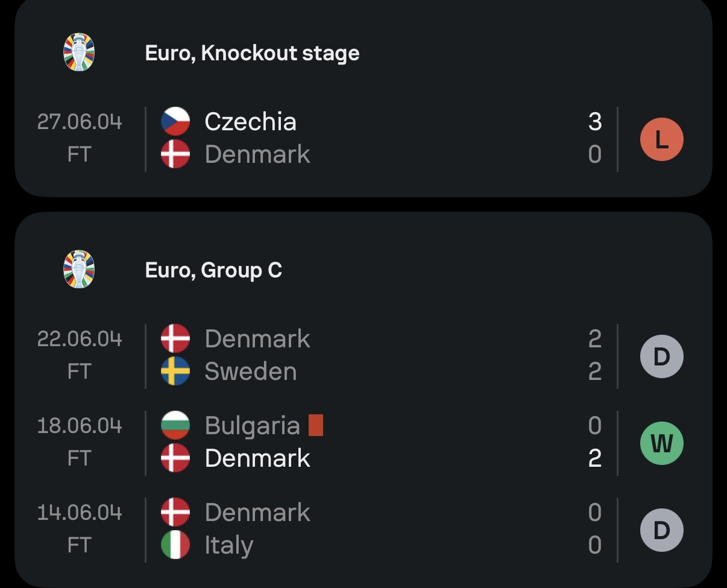Click the D badge for Denmark-Sweden match
The width and height of the screenshot is (727, 588).
click(661, 356)
